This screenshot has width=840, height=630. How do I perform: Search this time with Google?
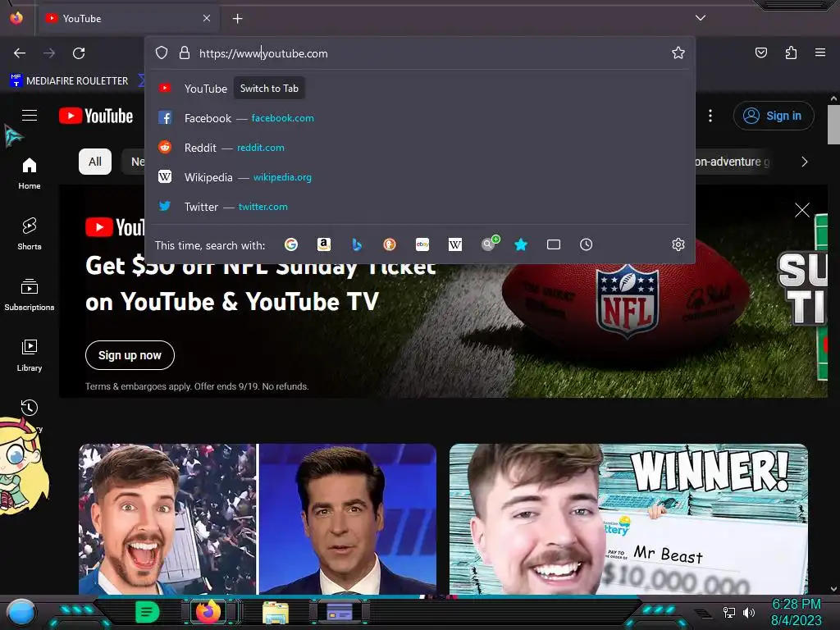291,244
